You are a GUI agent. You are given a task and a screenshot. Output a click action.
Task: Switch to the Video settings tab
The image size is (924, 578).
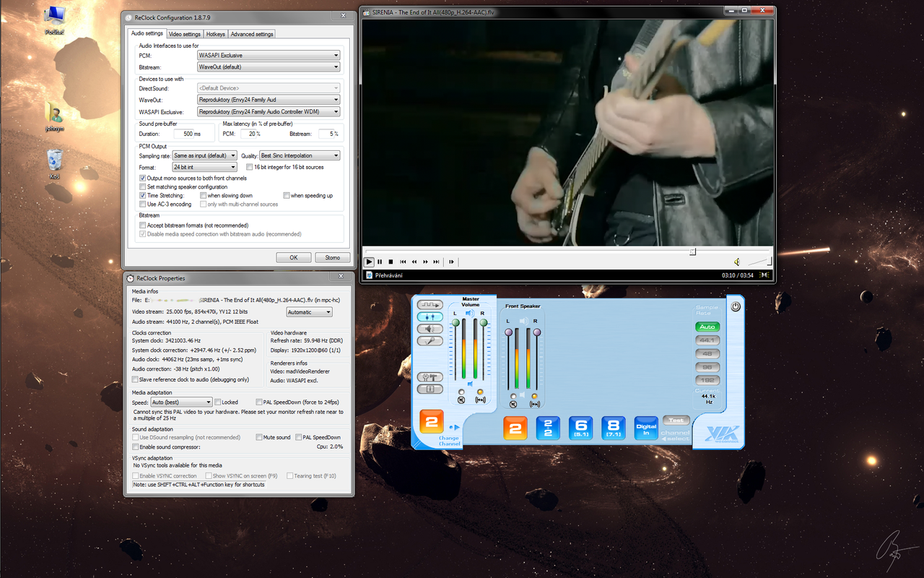185,34
